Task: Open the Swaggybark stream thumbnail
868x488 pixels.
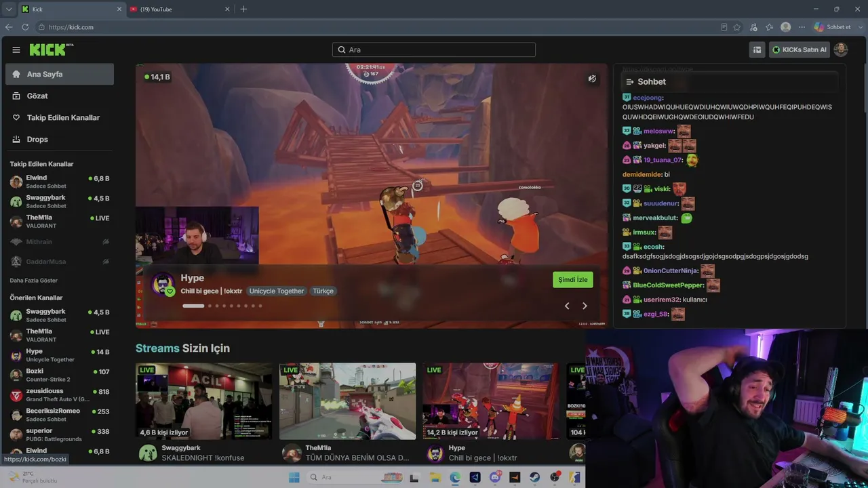Action: 203,401
